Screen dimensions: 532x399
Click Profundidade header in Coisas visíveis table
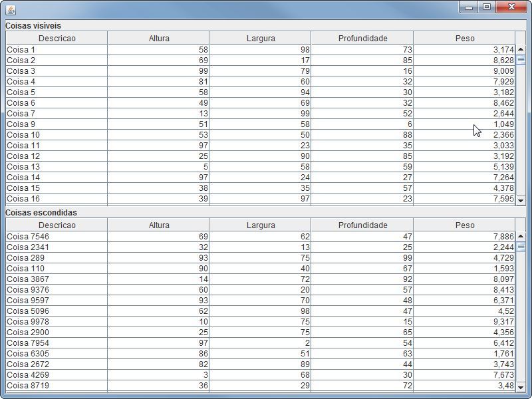[362, 38]
